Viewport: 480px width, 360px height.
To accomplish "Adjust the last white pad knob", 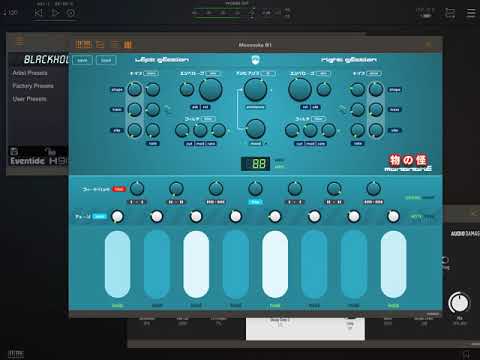I will tap(393, 217).
